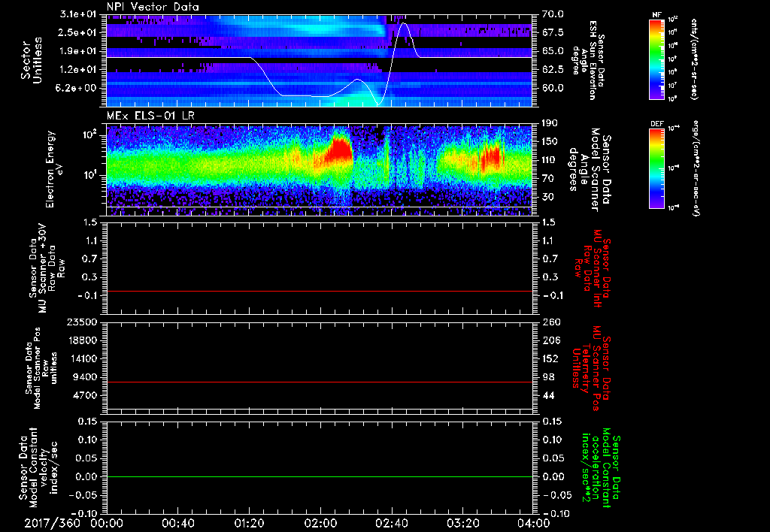Viewport: 770px width, 532px height.
Task: Click the green velocity trace line
Action: [319, 476]
